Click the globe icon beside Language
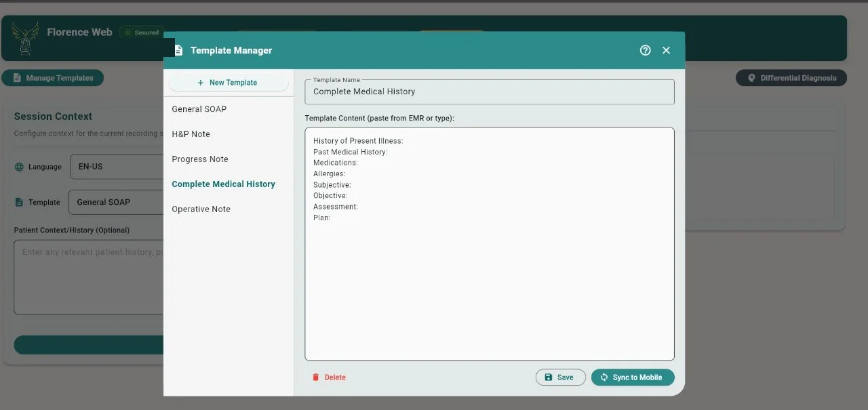This screenshot has width=868, height=410. (x=19, y=167)
